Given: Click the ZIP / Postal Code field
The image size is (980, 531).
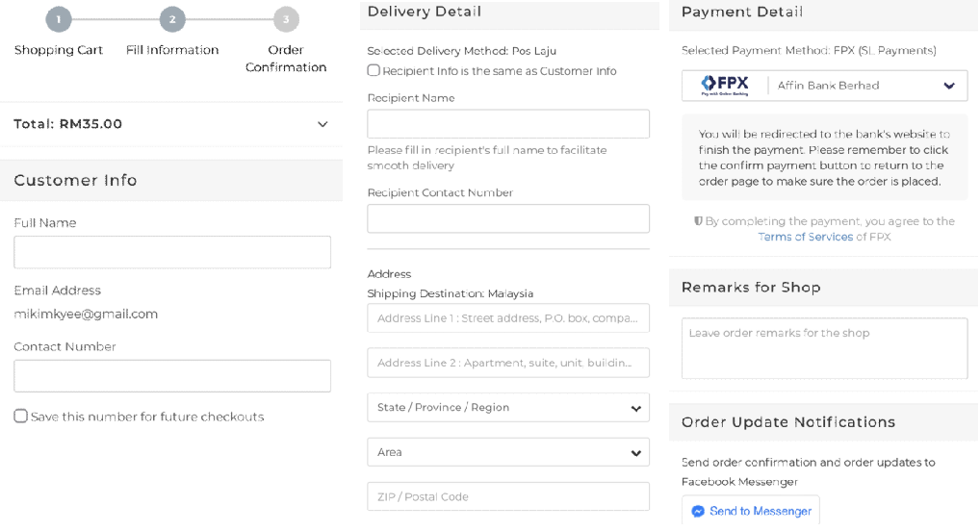Looking at the screenshot, I should click(507, 496).
